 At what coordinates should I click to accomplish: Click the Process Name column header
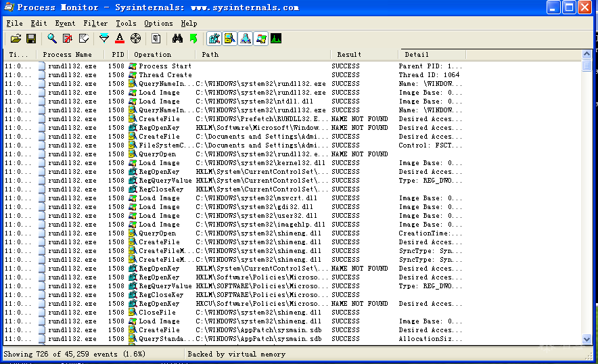(x=70, y=55)
